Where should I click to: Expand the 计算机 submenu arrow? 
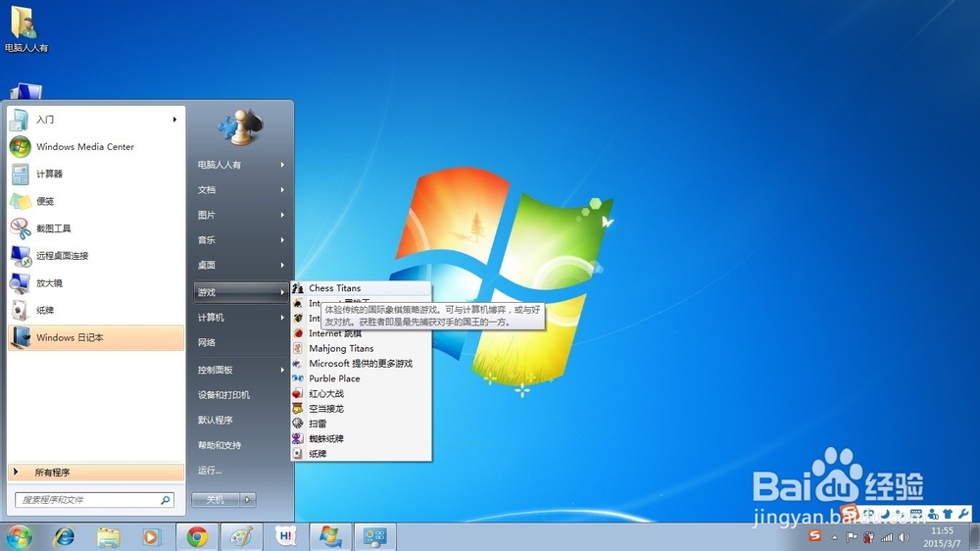[282, 317]
